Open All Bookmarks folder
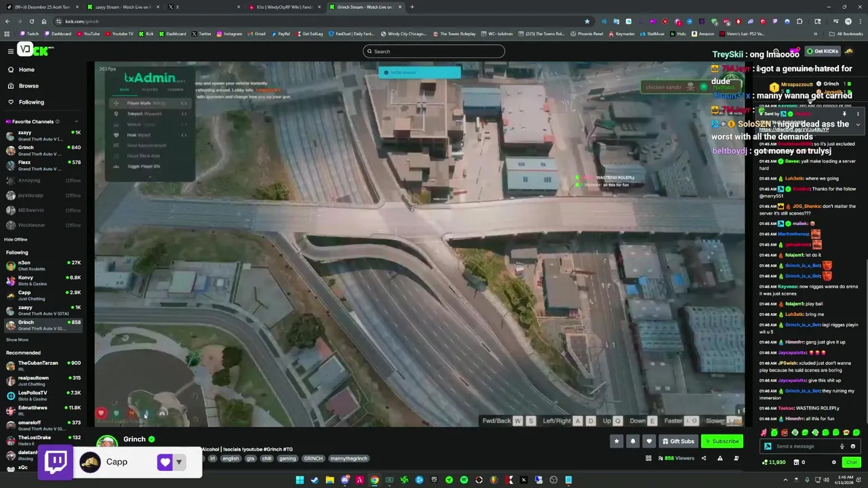The image size is (868, 488). 846,34
